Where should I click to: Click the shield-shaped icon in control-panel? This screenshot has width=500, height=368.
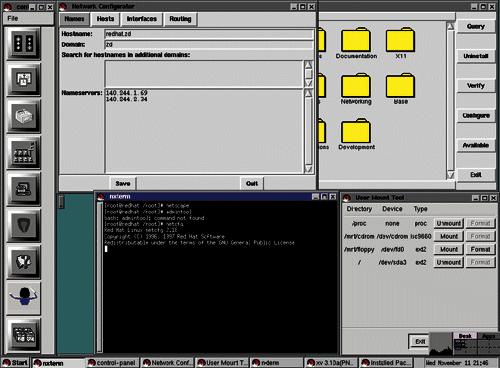23,225
